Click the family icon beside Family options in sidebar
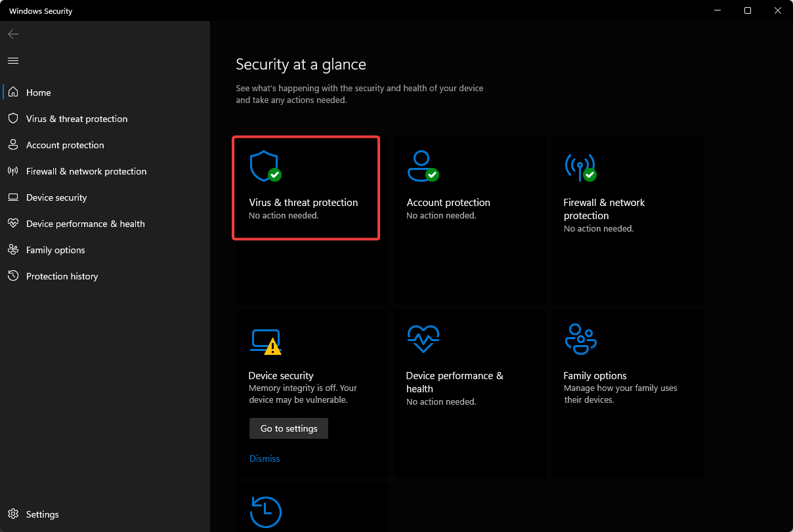Screen dimensions: 793x532 pyautogui.click(x=13, y=250)
